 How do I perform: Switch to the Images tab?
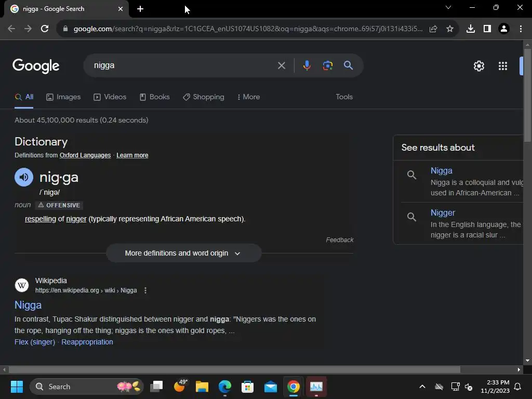(63, 97)
